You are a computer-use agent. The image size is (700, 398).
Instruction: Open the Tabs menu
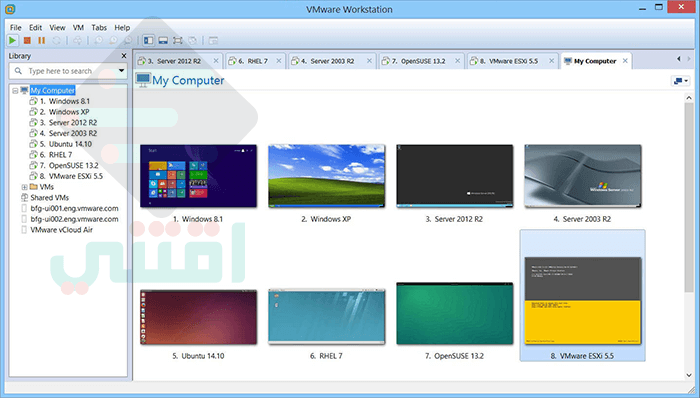(x=99, y=27)
